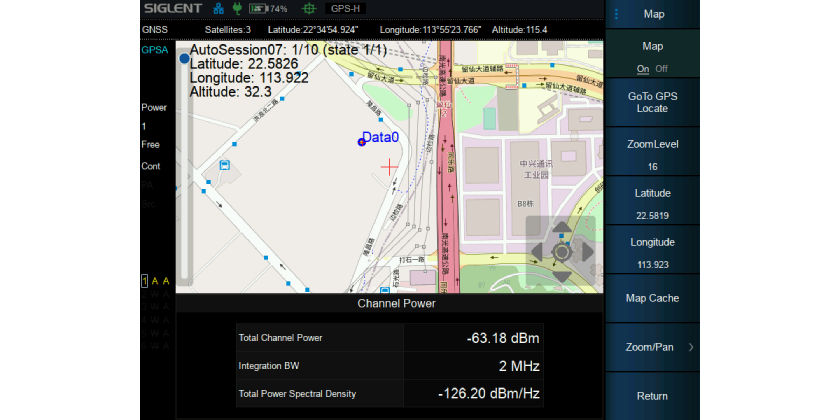840x420 pixels.
Task: Click the map zoom slider handle
Action: (x=184, y=59)
